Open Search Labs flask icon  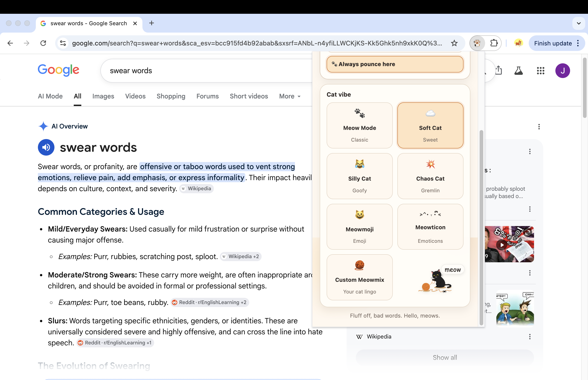518,71
